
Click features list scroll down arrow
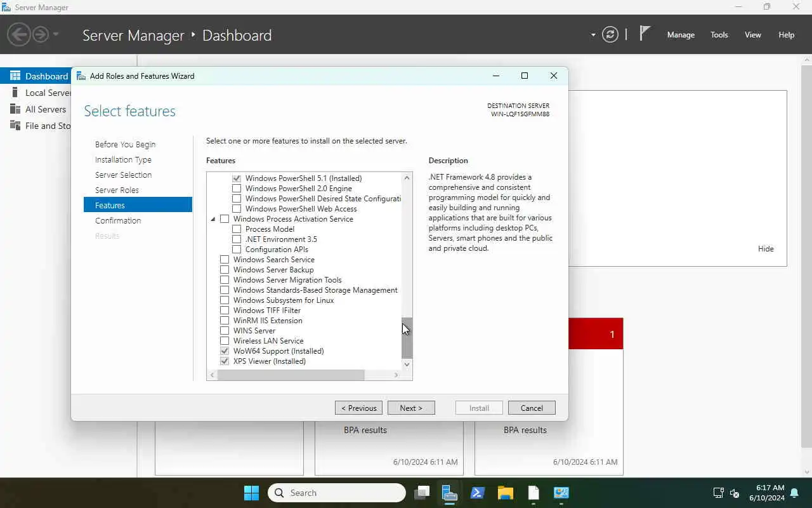coord(407,364)
